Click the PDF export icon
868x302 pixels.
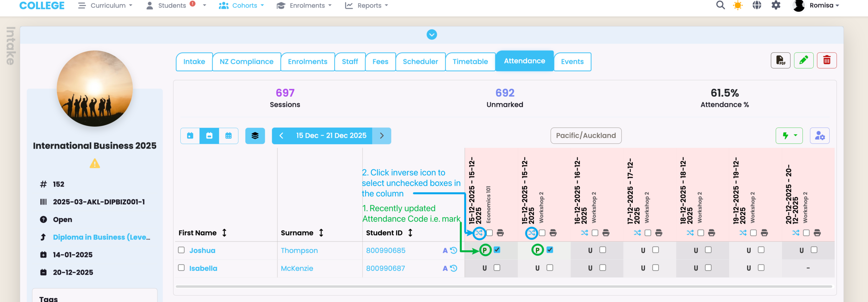(x=780, y=61)
